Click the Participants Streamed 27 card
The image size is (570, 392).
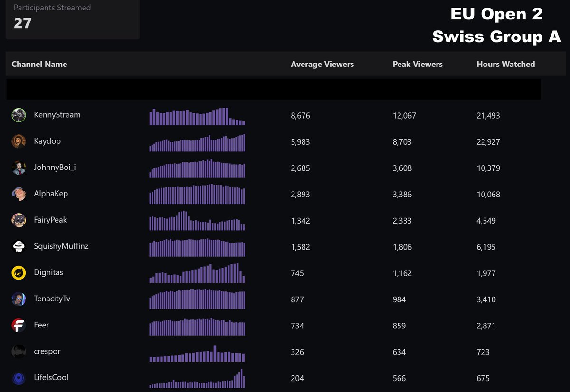(73, 19)
